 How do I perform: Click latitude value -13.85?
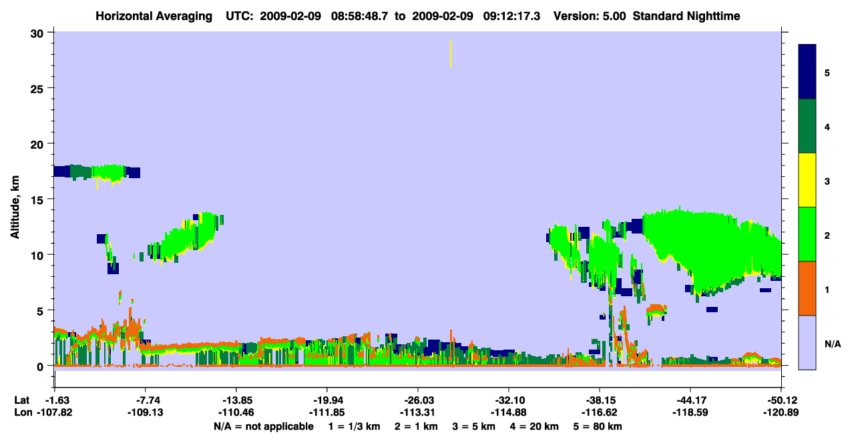point(236,400)
